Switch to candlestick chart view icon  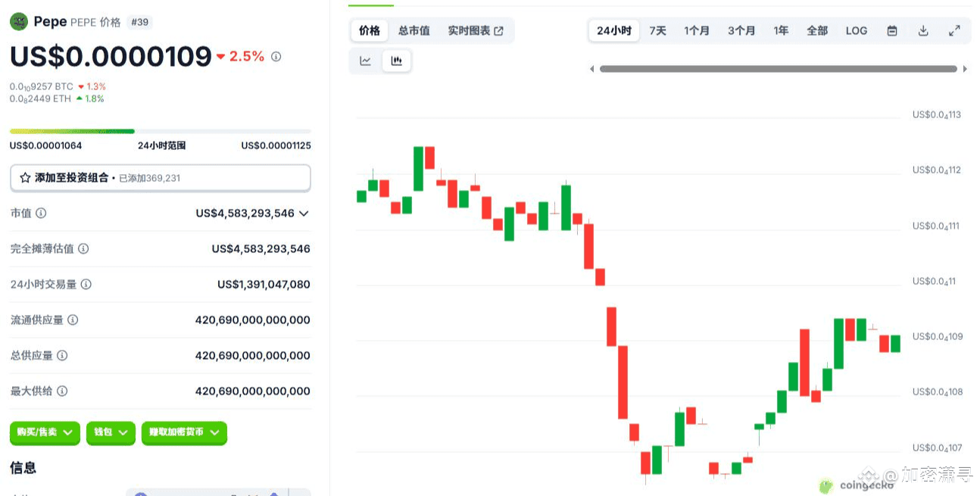396,61
